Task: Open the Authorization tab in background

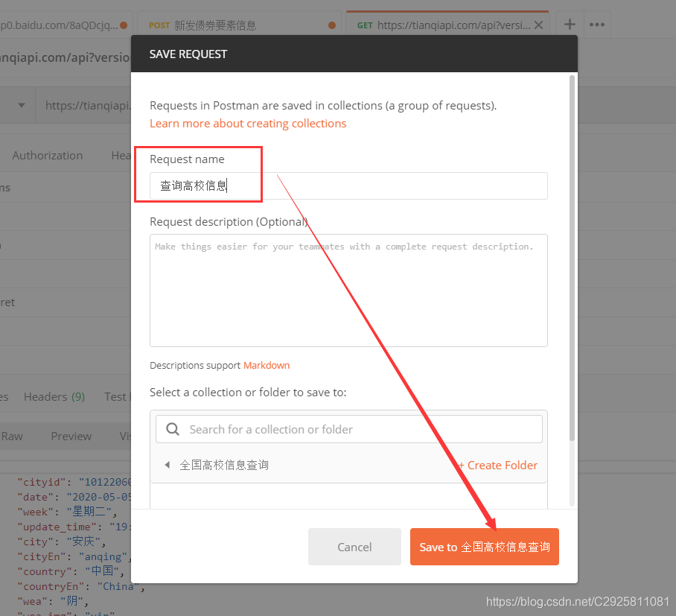Action: pos(48,155)
